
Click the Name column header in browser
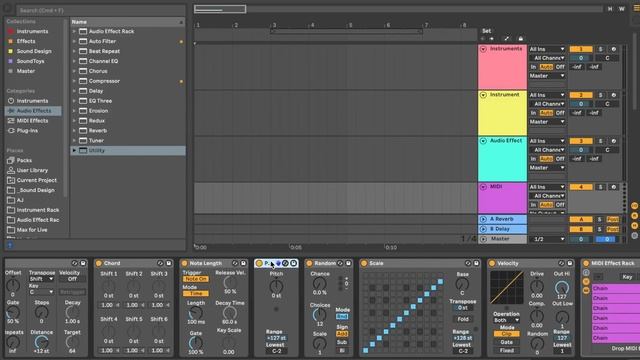pyautogui.click(x=128, y=22)
